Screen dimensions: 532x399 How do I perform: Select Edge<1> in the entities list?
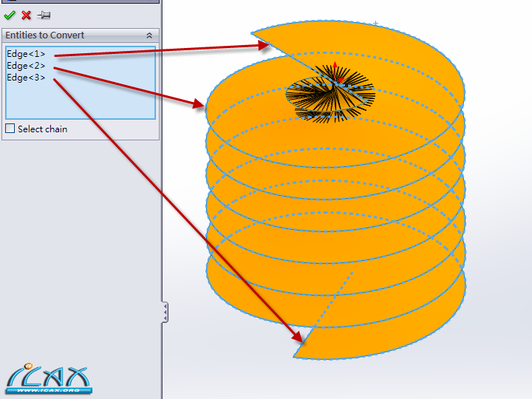[26, 54]
